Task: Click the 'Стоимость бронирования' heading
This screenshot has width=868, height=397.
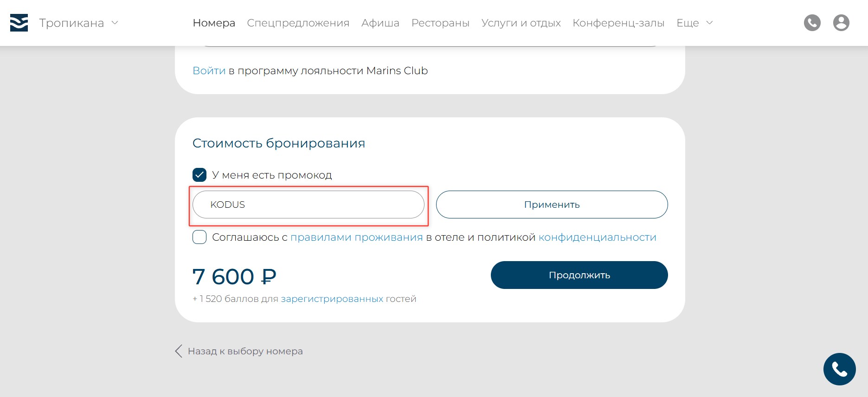Action: (279, 143)
